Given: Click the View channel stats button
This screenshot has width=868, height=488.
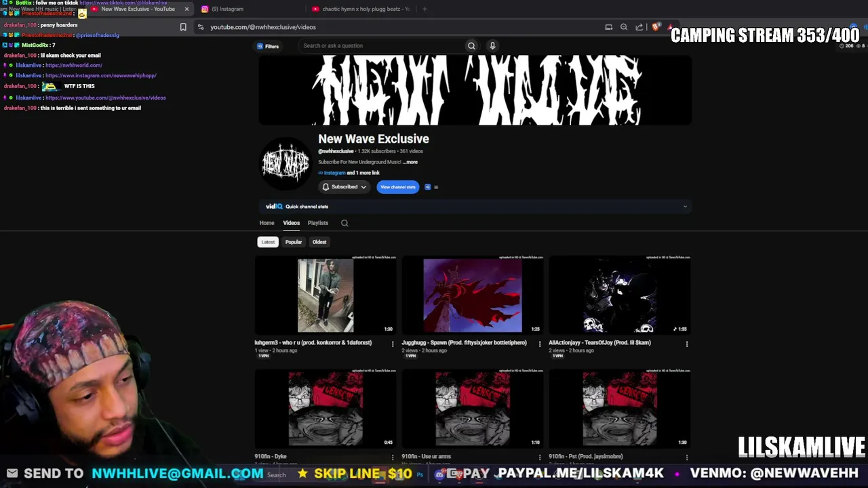Looking at the screenshot, I should [x=398, y=187].
